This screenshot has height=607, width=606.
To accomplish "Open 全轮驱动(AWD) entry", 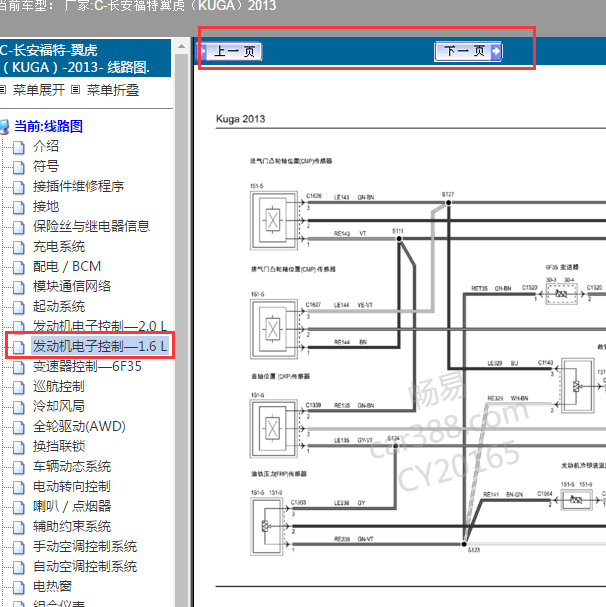I will 79,427.
